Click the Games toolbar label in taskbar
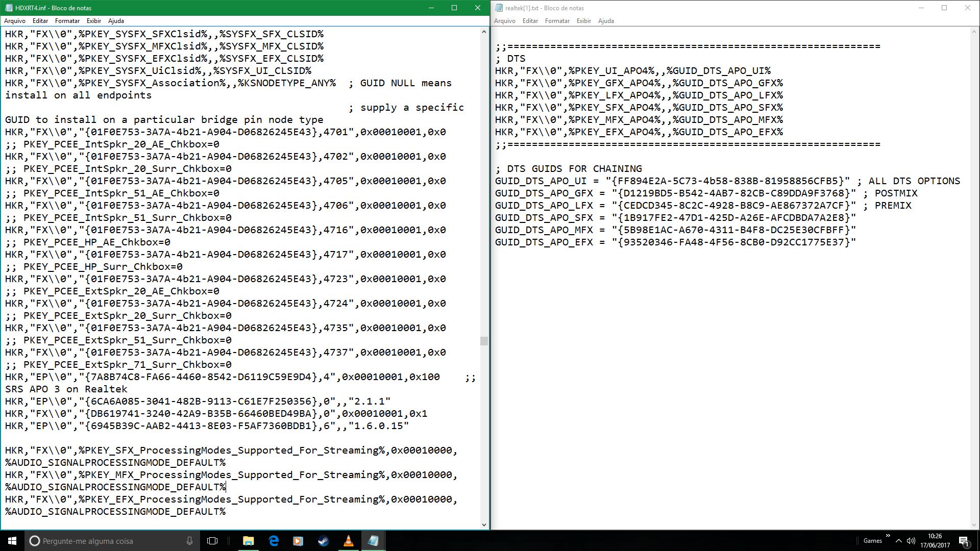The width and height of the screenshot is (980, 551). click(x=872, y=541)
